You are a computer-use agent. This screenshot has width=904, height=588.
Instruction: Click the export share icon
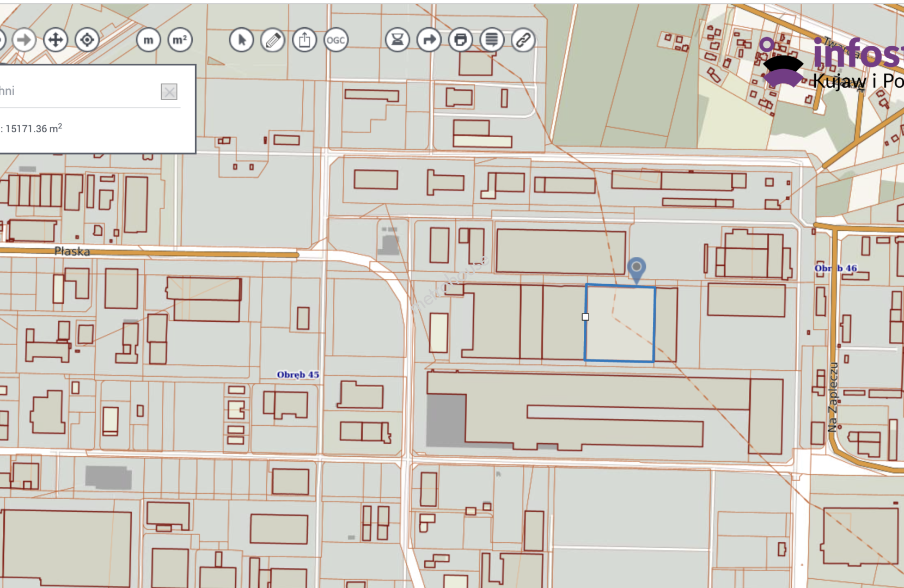304,40
